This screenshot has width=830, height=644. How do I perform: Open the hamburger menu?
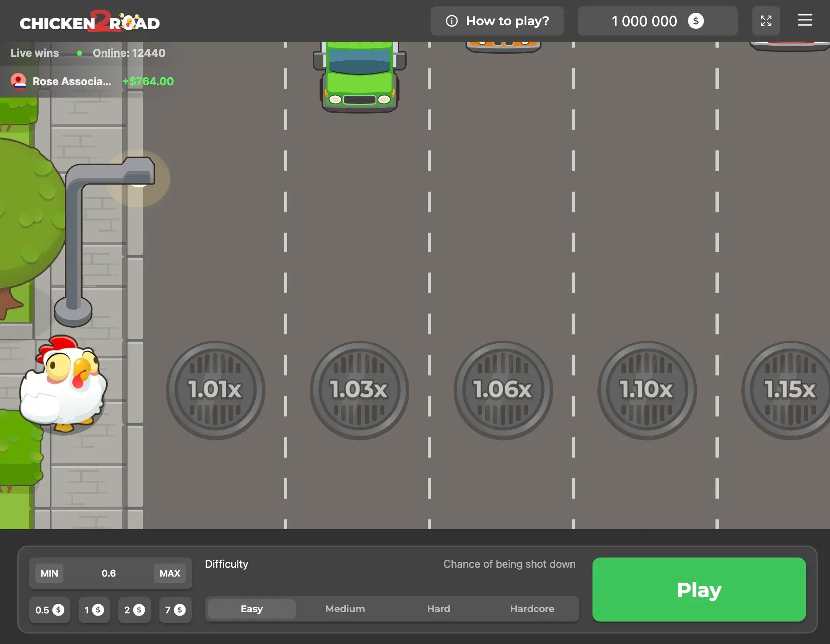[805, 20]
